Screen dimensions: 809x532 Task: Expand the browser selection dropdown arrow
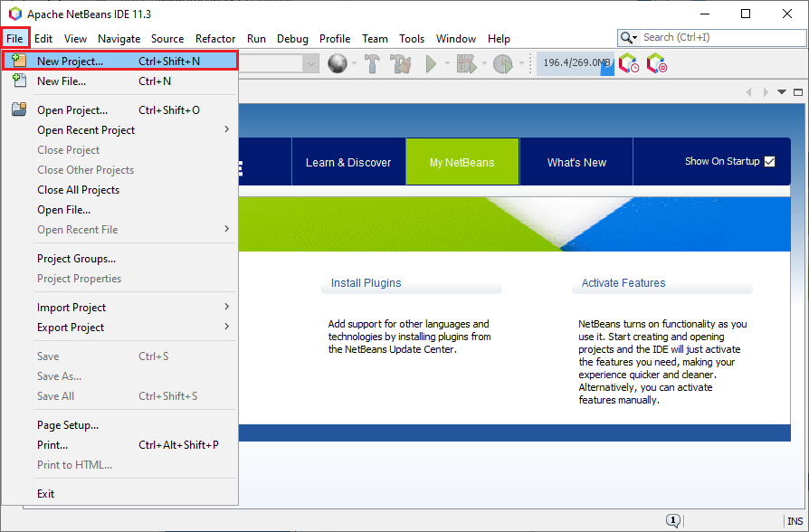354,63
